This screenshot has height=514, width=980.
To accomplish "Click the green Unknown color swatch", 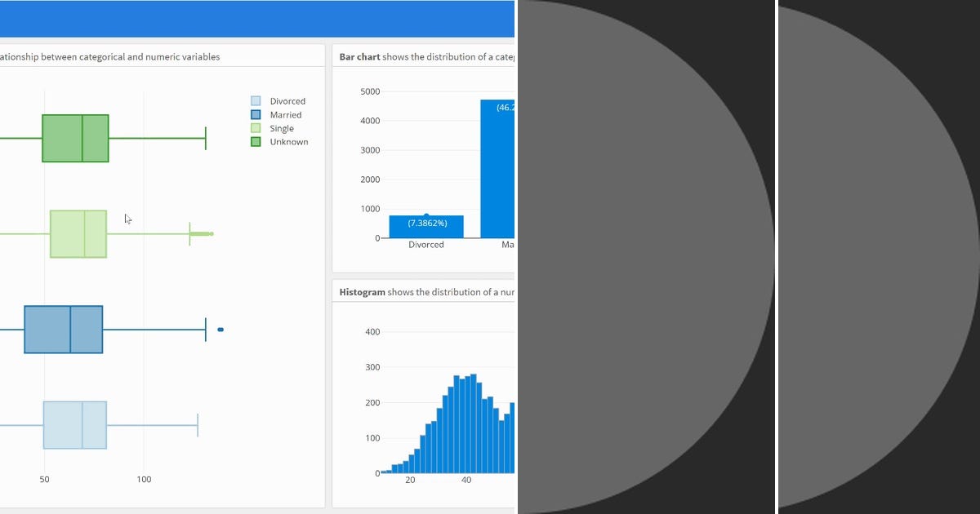I will pos(256,141).
